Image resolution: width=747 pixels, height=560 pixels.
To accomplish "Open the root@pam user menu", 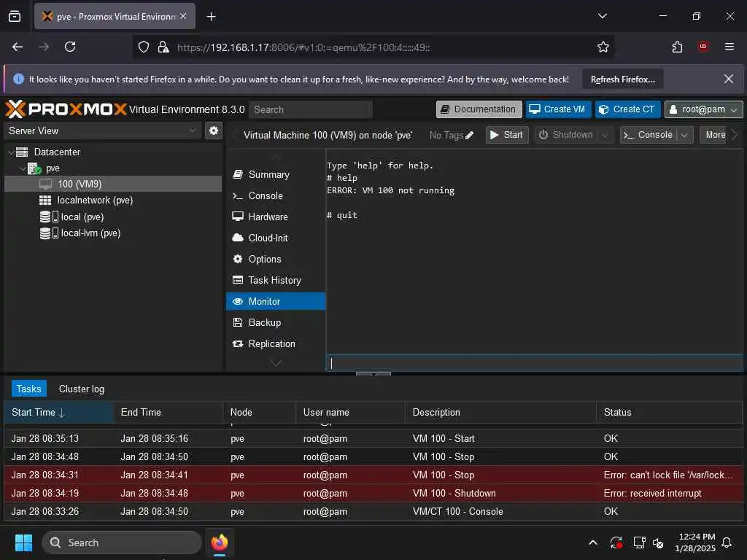I will [704, 109].
